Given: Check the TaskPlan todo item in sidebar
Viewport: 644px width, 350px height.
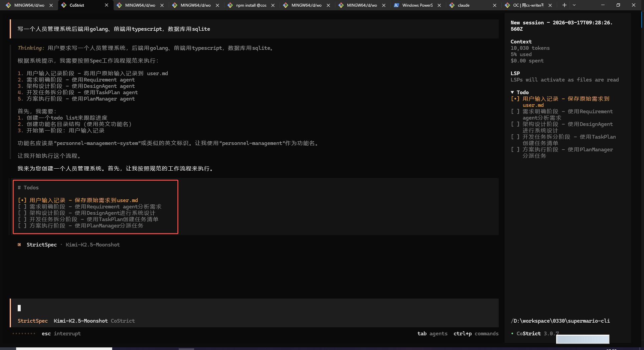Looking at the screenshot, I should (515, 137).
